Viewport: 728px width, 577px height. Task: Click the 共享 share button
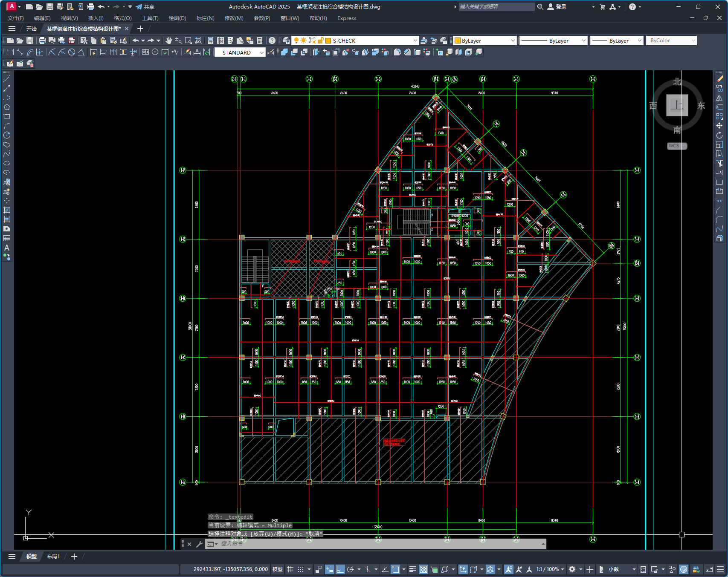pyautogui.click(x=145, y=7)
